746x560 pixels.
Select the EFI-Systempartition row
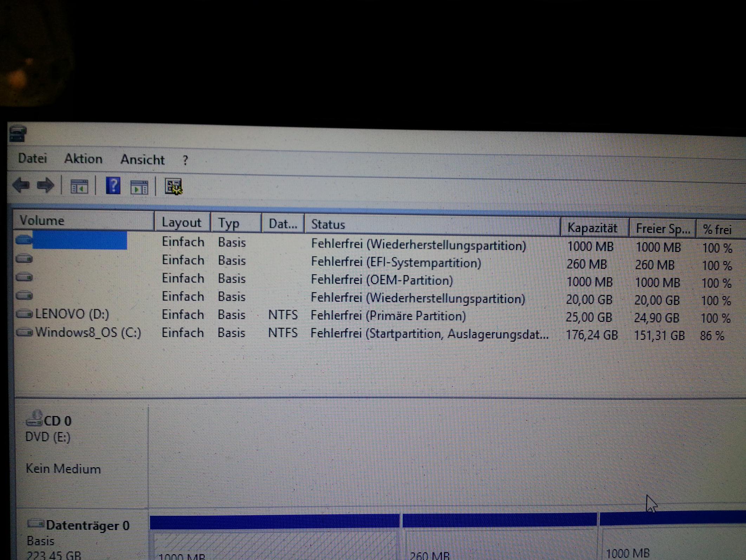[x=396, y=263]
